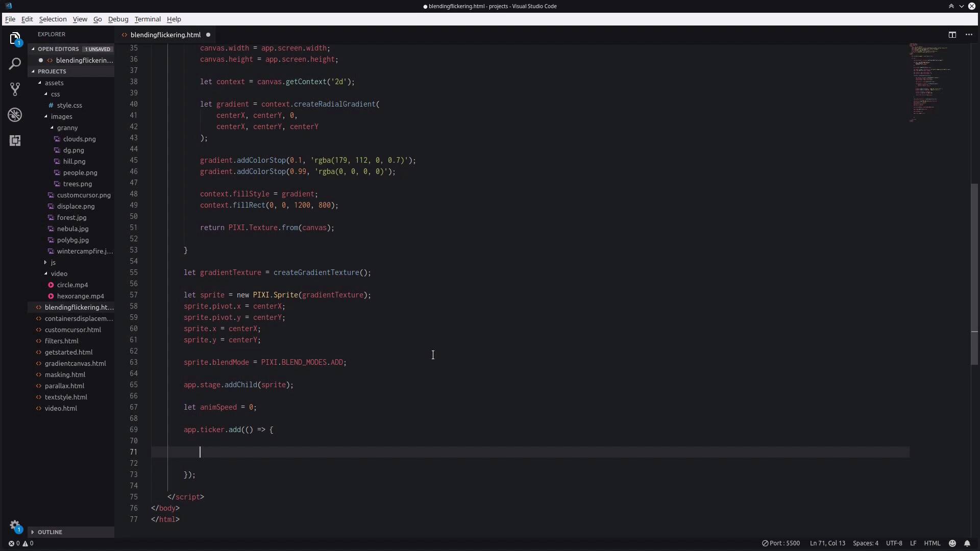The height and width of the screenshot is (551, 980).
Task: Expand the js folder
Action: tap(53, 262)
